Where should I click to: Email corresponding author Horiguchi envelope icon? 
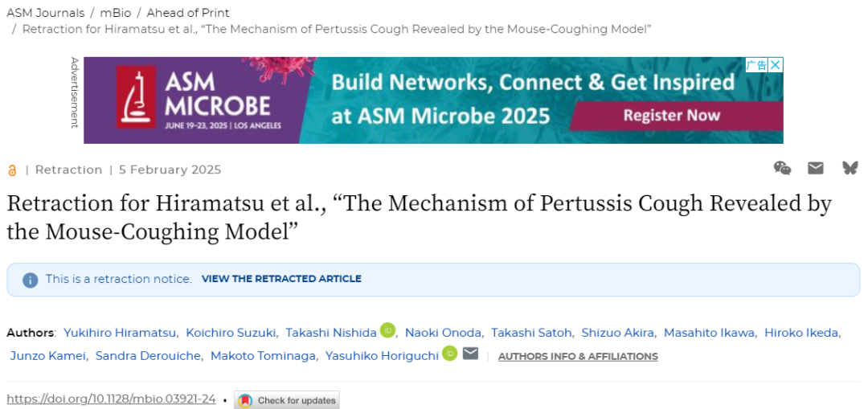pos(470,353)
